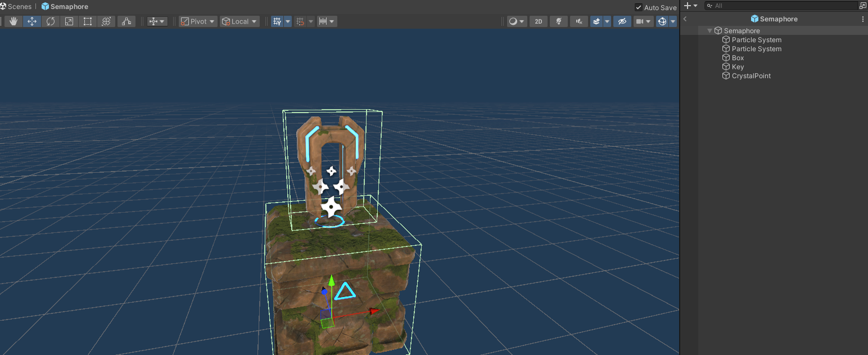Toggle grid visibility in the scene
This screenshot has height=355, width=868.
pyautogui.click(x=277, y=21)
